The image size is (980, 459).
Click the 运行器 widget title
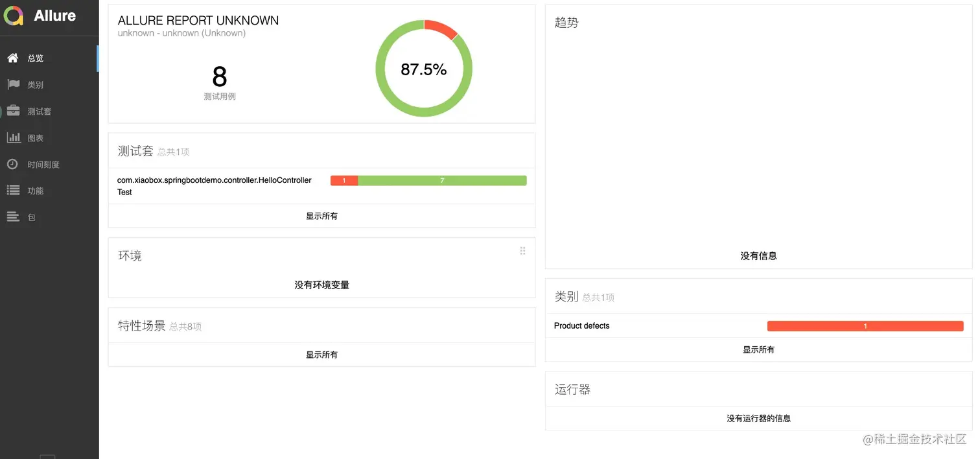(x=573, y=389)
